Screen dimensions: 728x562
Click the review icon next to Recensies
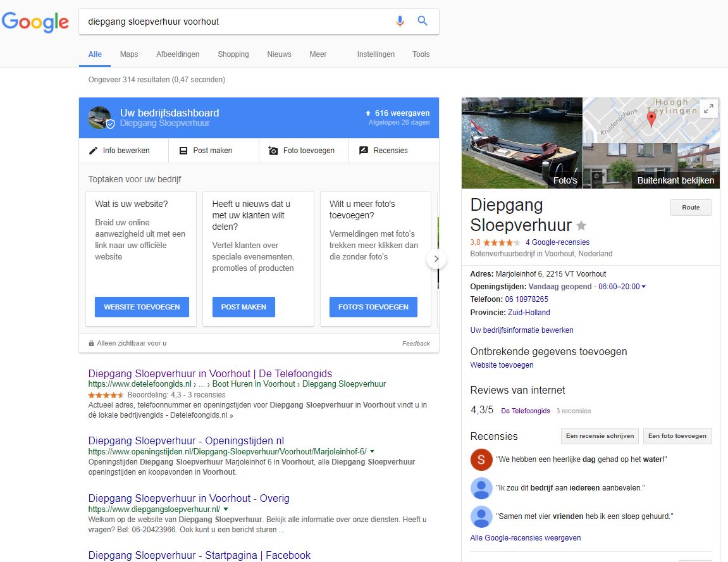click(364, 151)
